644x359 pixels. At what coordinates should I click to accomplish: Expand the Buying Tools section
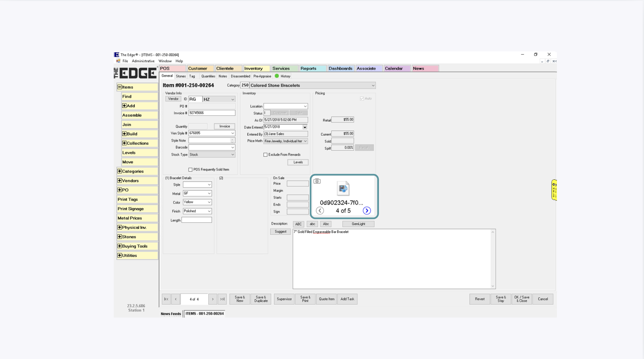point(119,246)
